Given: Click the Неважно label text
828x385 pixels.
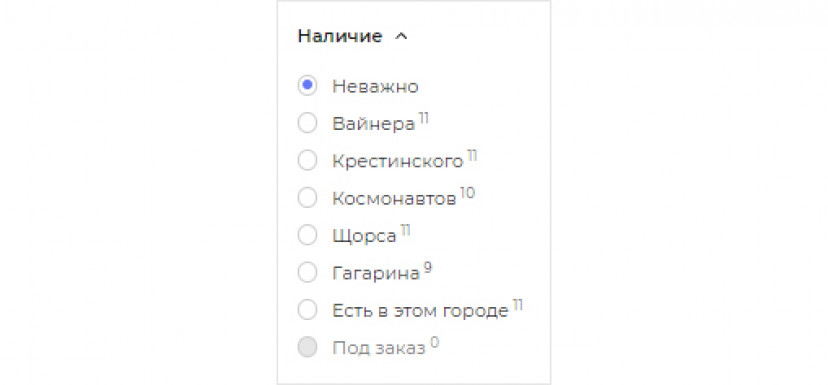Looking at the screenshot, I should point(375,87).
